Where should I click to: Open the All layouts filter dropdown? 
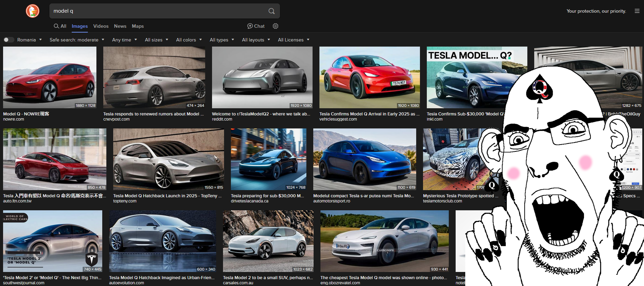click(x=256, y=40)
